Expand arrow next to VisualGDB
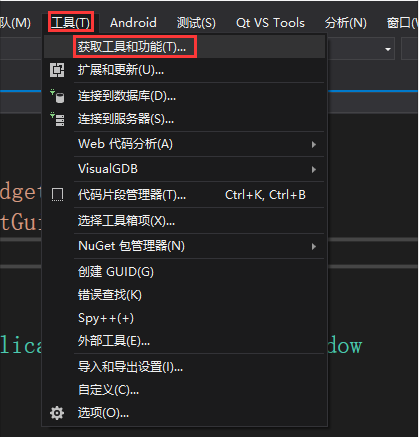The width and height of the screenshot is (419, 437). point(314,169)
